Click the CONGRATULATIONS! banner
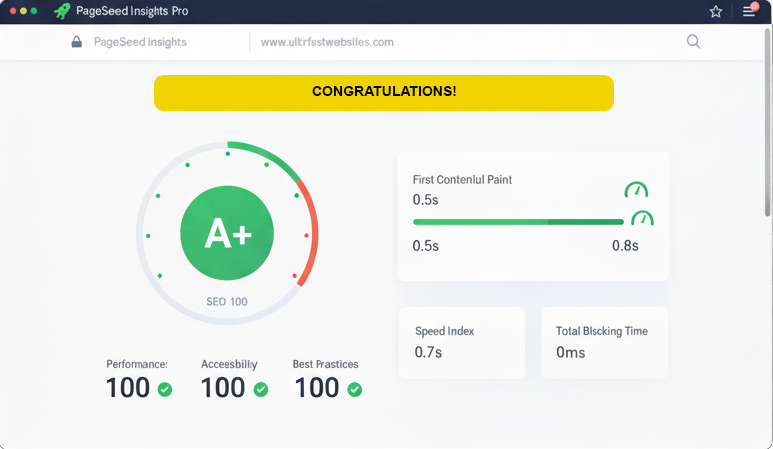The image size is (773, 449). pos(384,93)
